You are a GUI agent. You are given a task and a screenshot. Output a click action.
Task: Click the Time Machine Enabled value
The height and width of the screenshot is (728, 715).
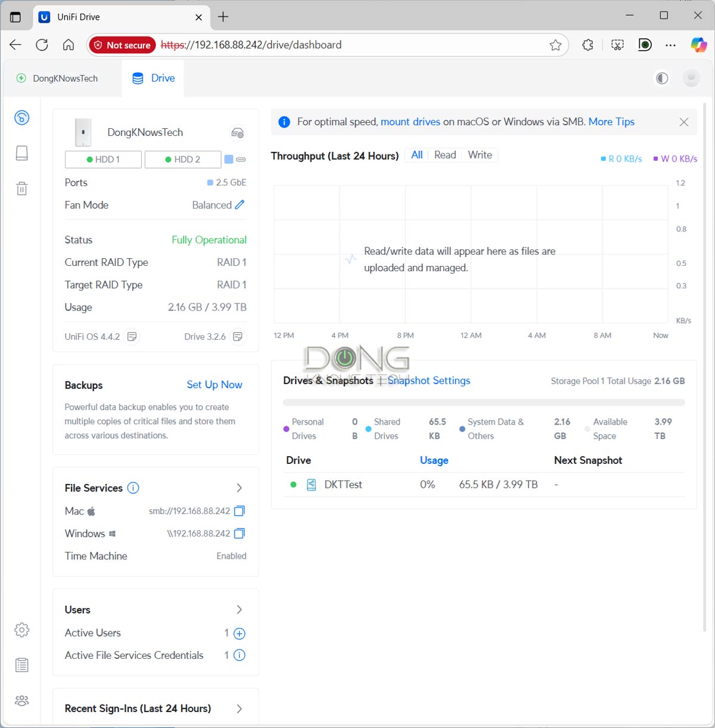231,556
